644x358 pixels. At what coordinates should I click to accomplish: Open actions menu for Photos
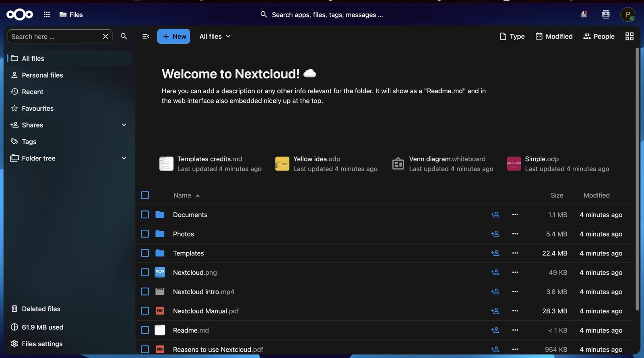click(x=515, y=234)
